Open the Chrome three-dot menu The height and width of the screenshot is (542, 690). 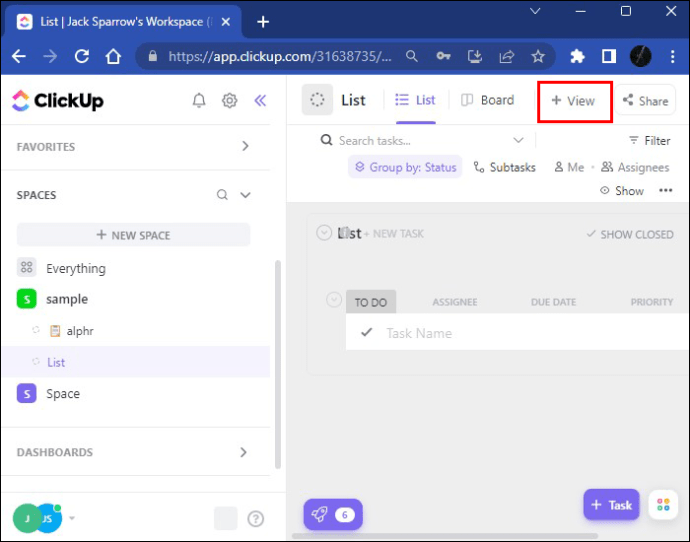(x=672, y=56)
